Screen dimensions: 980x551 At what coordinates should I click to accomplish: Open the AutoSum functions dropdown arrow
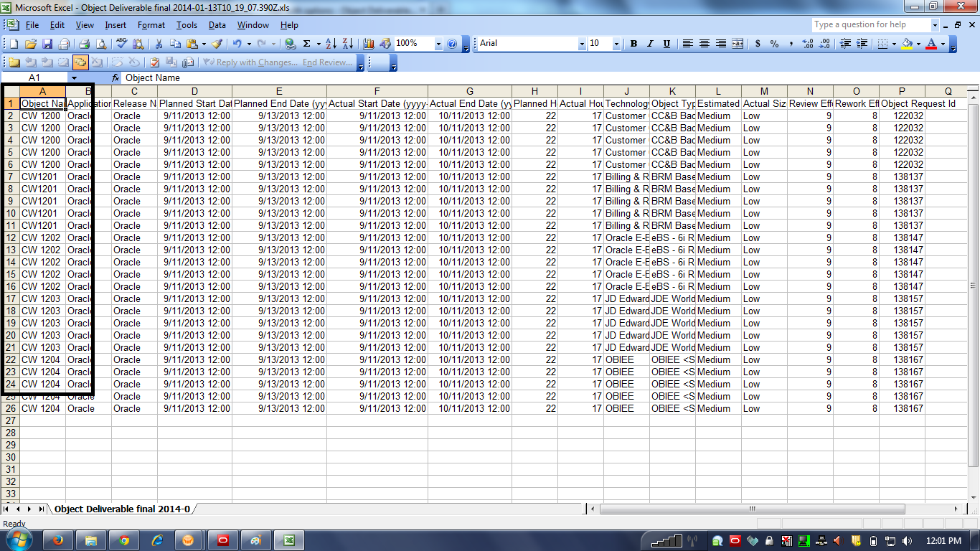(x=317, y=44)
